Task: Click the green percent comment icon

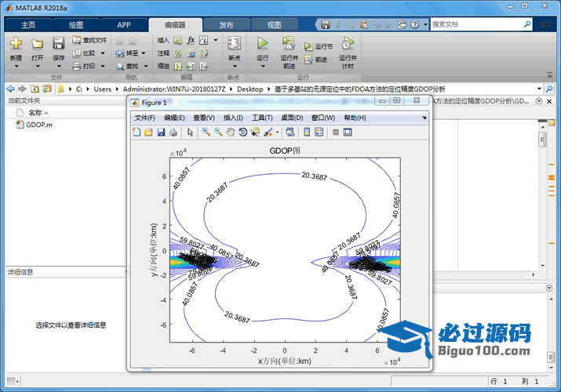Action: coord(178,53)
